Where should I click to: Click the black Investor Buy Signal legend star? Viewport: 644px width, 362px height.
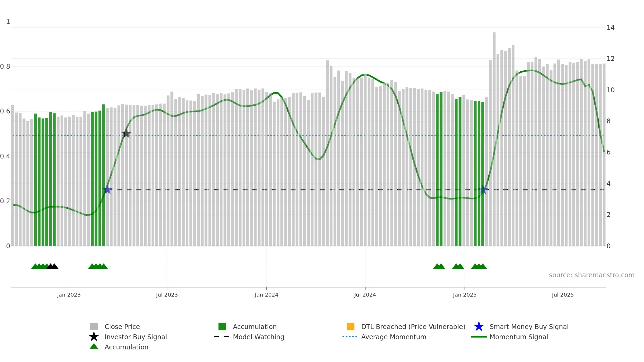[x=94, y=337]
